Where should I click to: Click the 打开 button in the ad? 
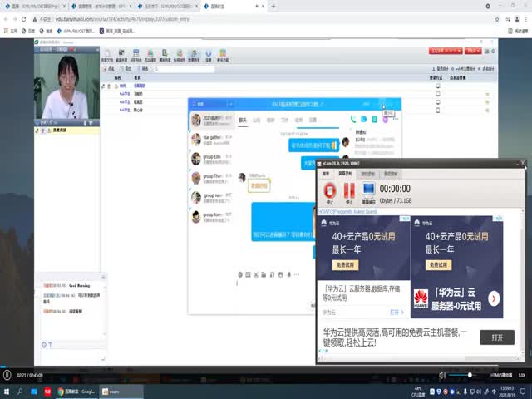pyautogui.click(x=497, y=337)
